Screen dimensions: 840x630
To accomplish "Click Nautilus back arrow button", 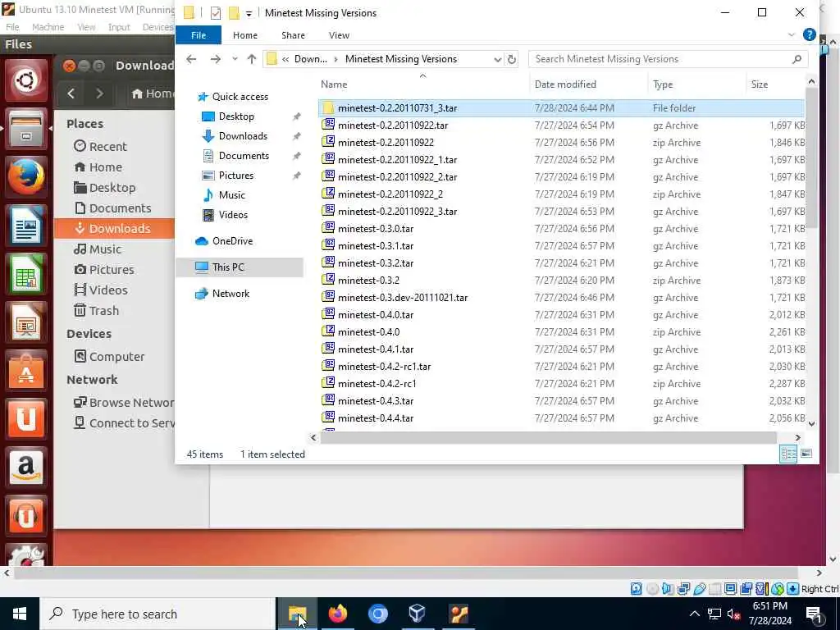I will (x=71, y=94).
